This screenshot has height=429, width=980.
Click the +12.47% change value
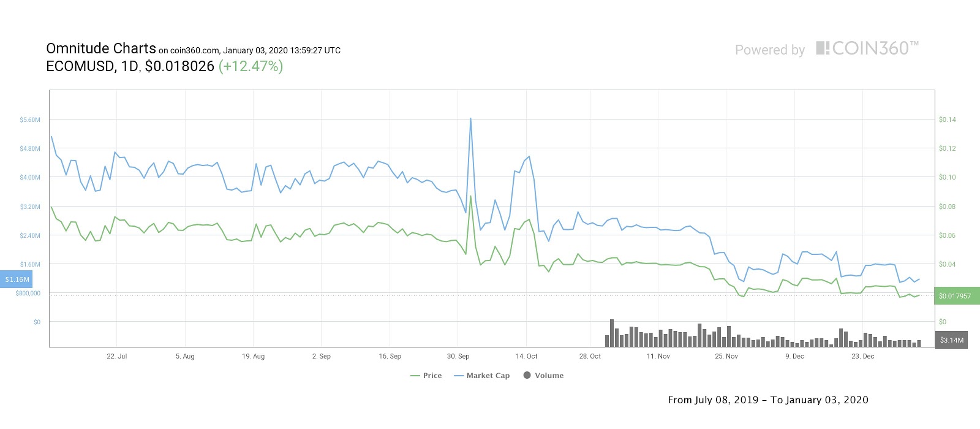(251, 66)
